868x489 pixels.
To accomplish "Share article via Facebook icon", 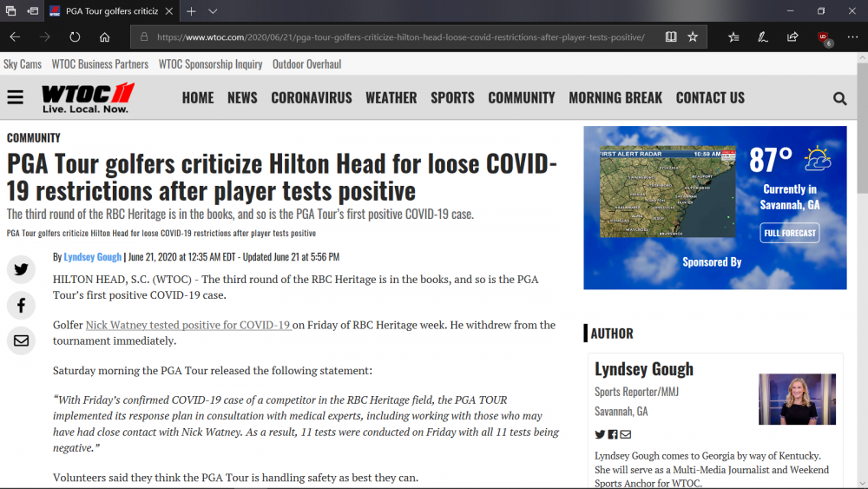I will point(21,305).
